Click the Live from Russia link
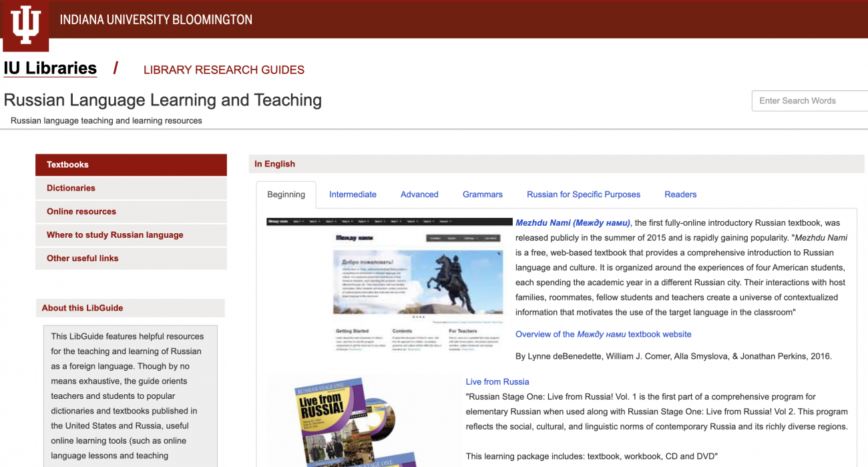Viewport: 868px width, 467px height. tap(497, 381)
